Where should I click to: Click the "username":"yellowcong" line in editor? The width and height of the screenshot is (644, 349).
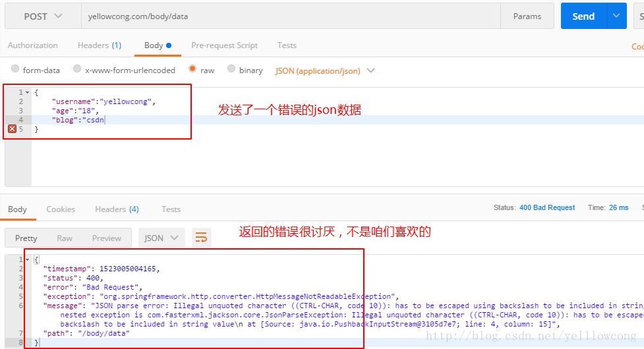pyautogui.click(x=104, y=101)
